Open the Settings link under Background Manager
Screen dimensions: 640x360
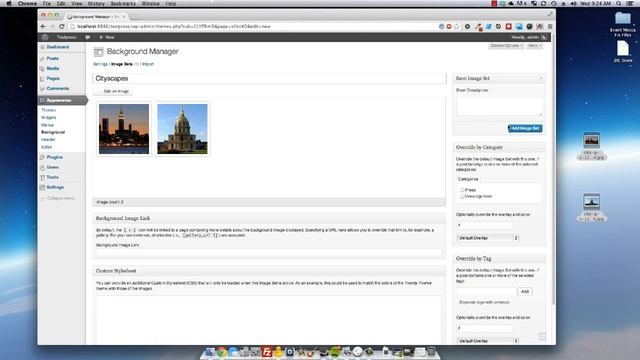[x=100, y=64]
